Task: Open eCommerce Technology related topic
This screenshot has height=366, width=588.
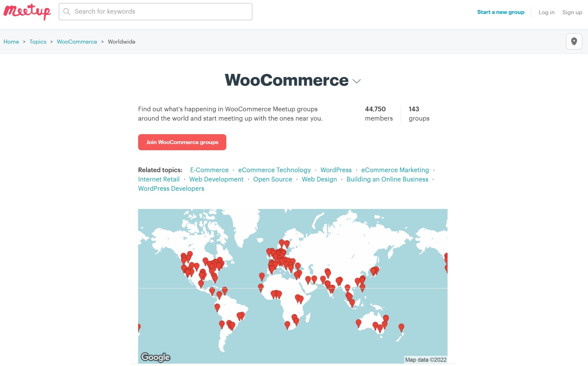Action: (274, 170)
